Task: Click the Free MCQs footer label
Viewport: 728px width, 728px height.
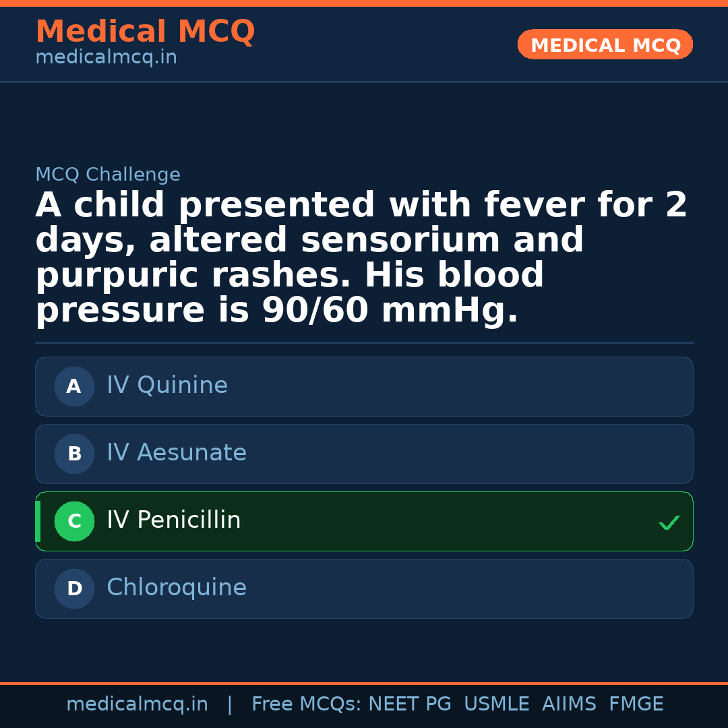Action: 307,704
